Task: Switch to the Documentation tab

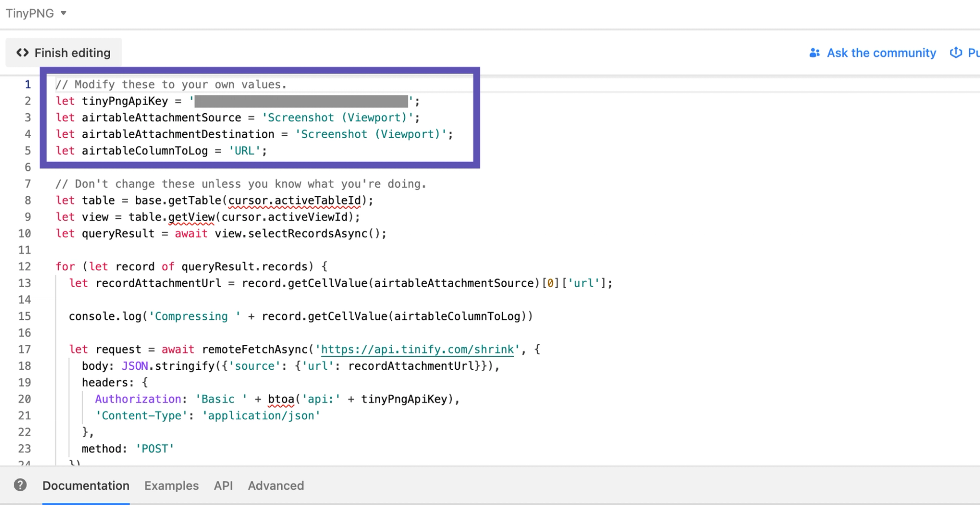Action: coord(86,486)
